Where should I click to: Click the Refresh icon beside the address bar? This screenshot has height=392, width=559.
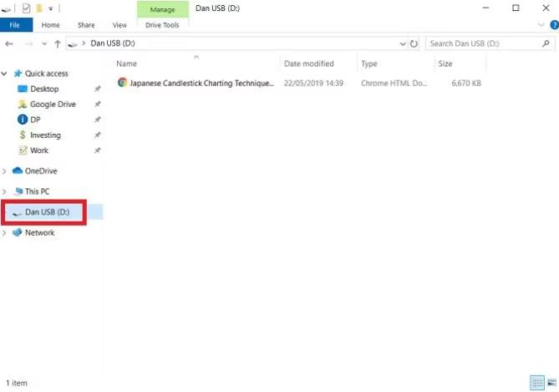coord(414,43)
